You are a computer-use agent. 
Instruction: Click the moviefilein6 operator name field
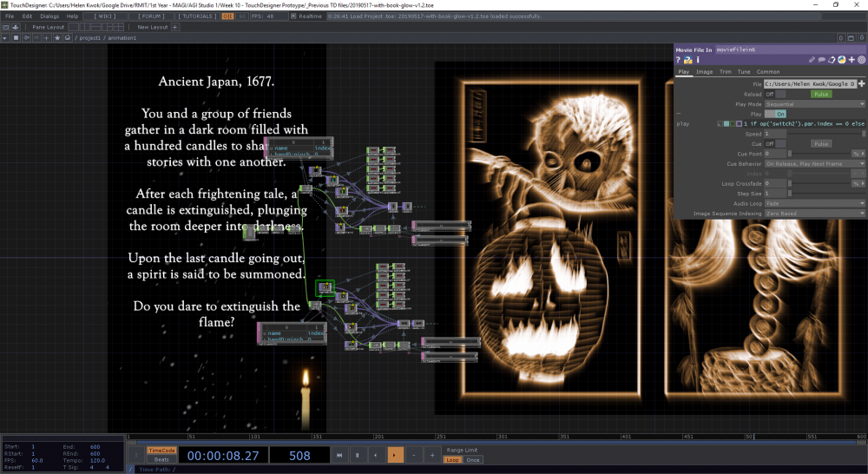[x=791, y=49]
